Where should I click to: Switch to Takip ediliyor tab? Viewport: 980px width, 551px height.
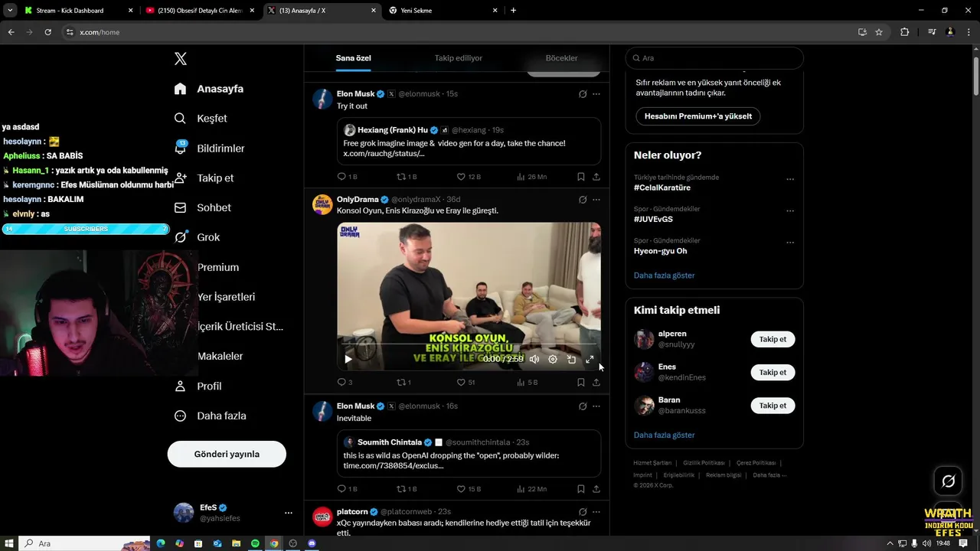[x=459, y=58]
